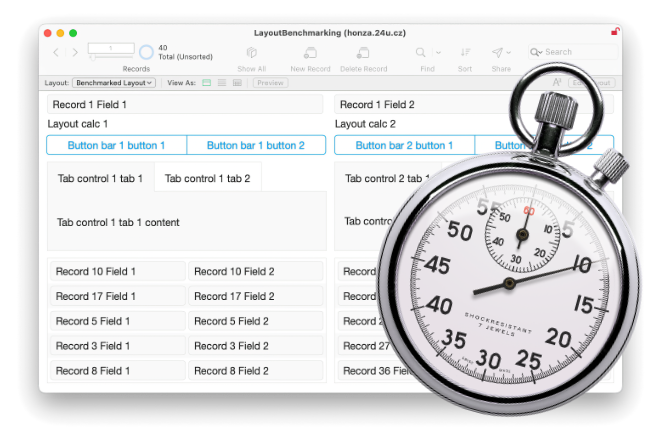Click Button bar 2 button 1
The width and height of the screenshot is (660, 440).
point(405,145)
